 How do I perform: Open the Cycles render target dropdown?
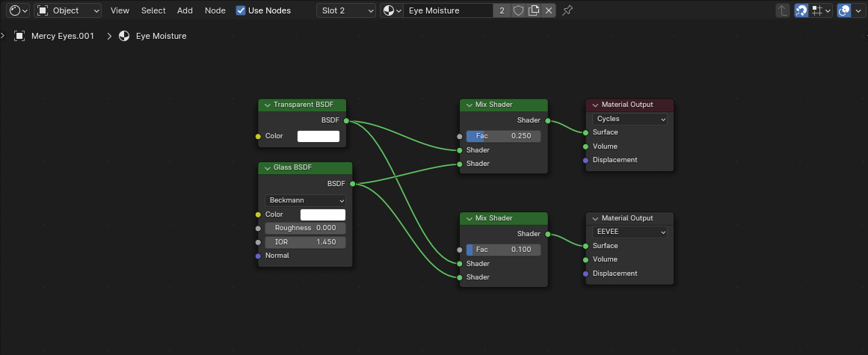[x=630, y=119]
